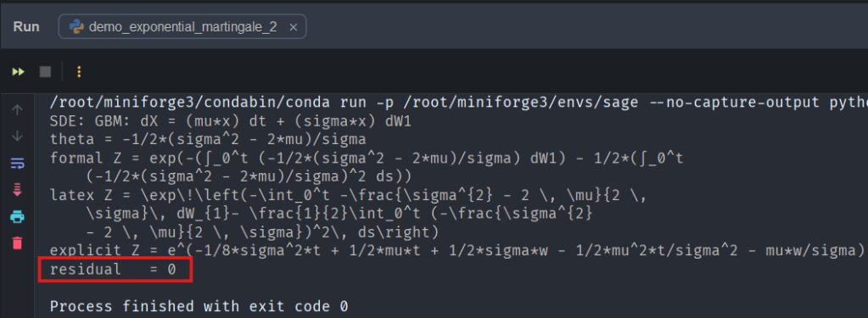Jump down the stack trace with down arrow
The image size is (868, 318).
[x=17, y=136]
